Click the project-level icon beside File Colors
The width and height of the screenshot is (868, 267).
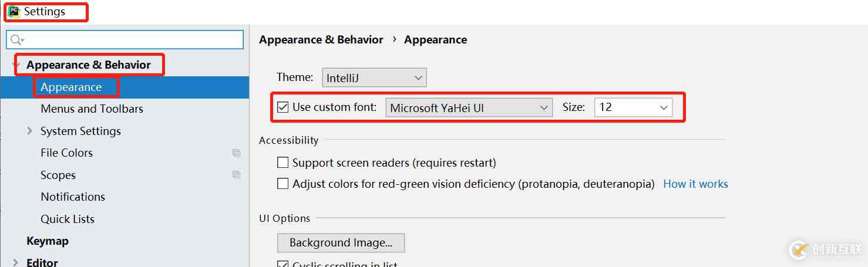tap(236, 153)
